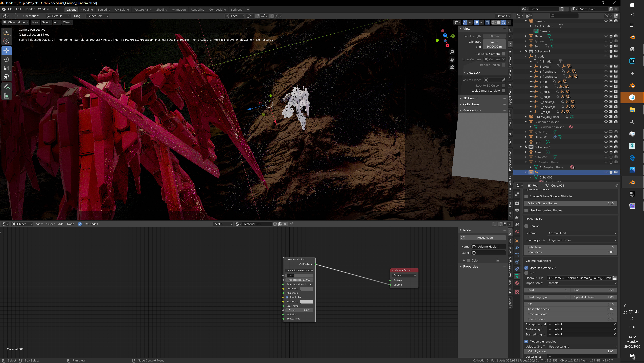Open the Modifier properties wrench tab
This screenshot has height=363, width=644.
tap(517, 248)
